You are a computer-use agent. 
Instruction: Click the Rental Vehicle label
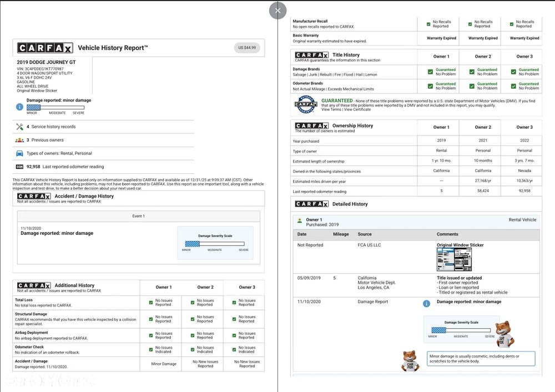(522, 220)
